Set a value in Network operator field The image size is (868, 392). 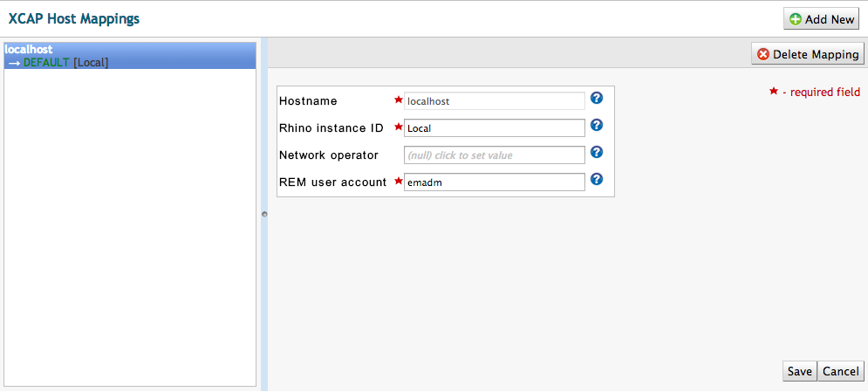[494, 155]
